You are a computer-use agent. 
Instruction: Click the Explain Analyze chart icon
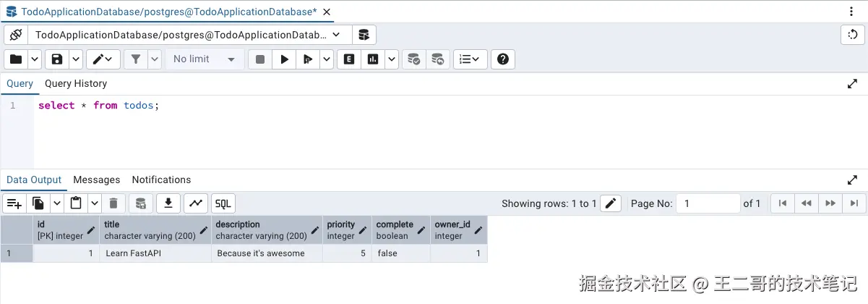point(373,59)
